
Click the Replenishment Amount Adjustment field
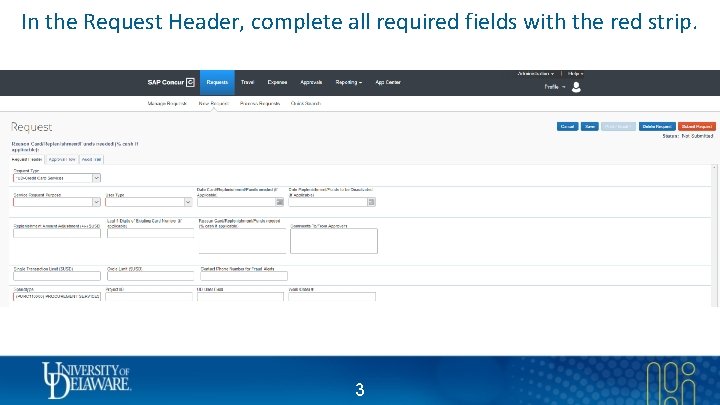pyautogui.click(x=57, y=233)
